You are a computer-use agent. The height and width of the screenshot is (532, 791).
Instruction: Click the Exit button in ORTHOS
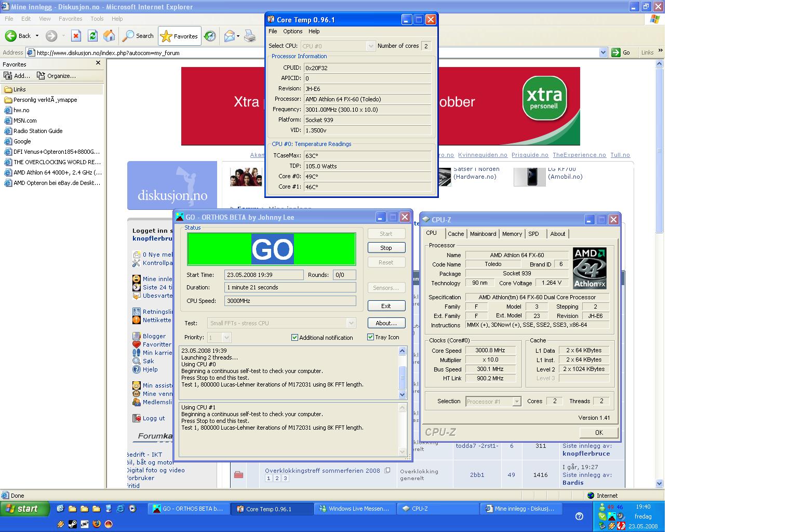(386, 306)
